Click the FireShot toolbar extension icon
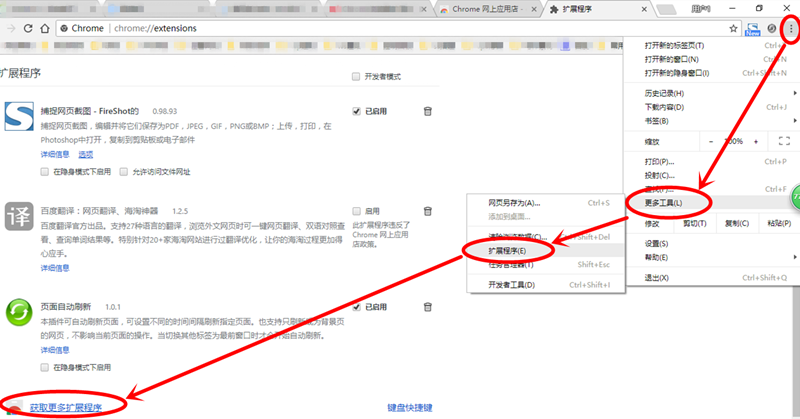Image resolution: width=800 pixels, height=419 pixels. (x=753, y=29)
